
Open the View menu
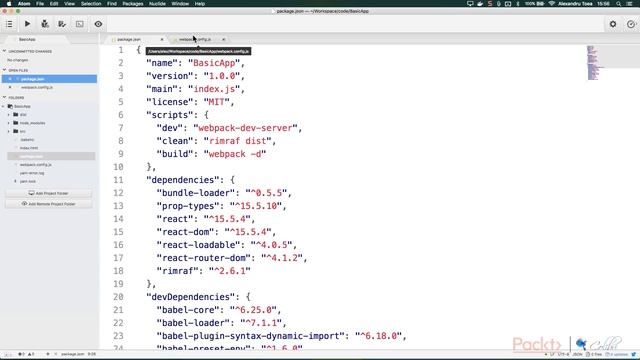[69, 4]
